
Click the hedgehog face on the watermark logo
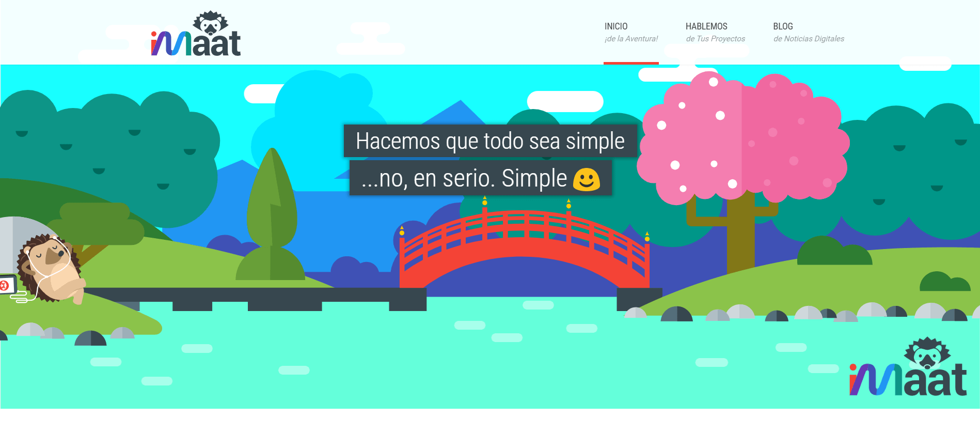[927, 353]
